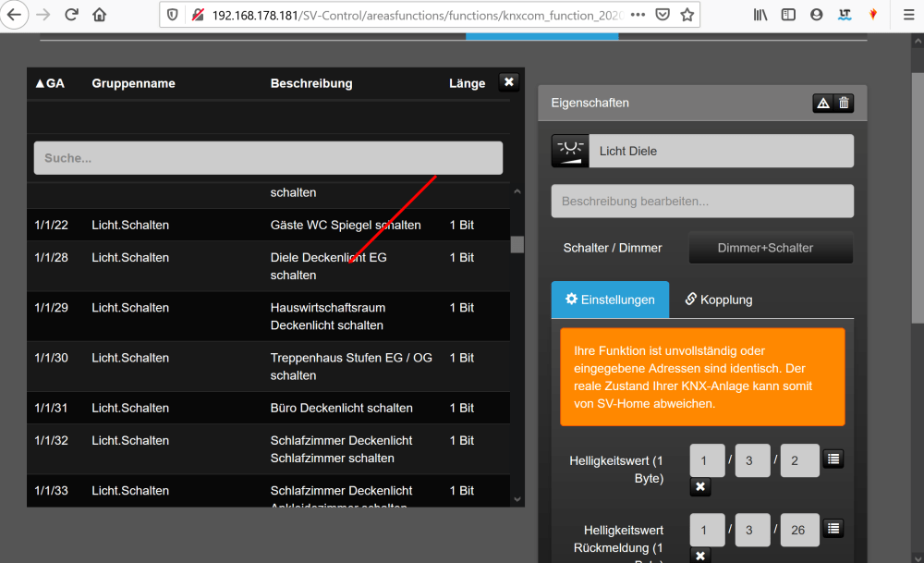Edit the Licht Diele name field
The width and height of the screenshot is (924, 563).
[x=722, y=151]
